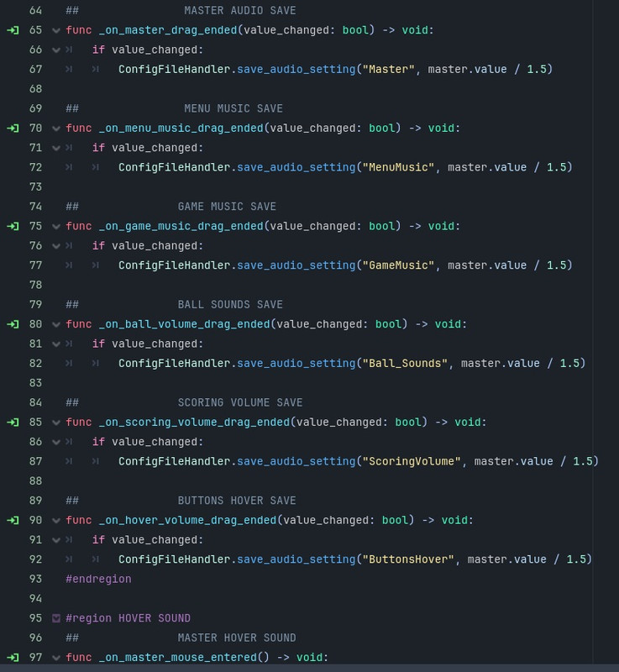The width and height of the screenshot is (619, 672).
Task: Click signal connection icon on line 70
Action: [x=13, y=129]
